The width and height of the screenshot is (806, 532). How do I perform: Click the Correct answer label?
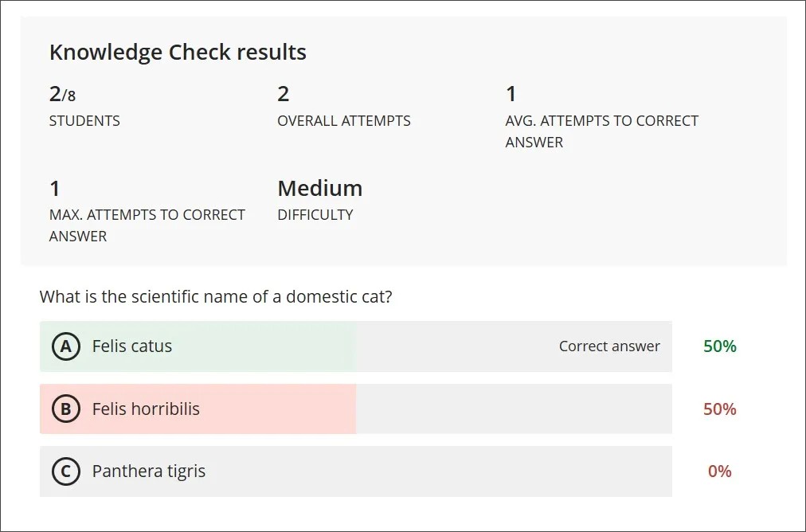click(609, 346)
